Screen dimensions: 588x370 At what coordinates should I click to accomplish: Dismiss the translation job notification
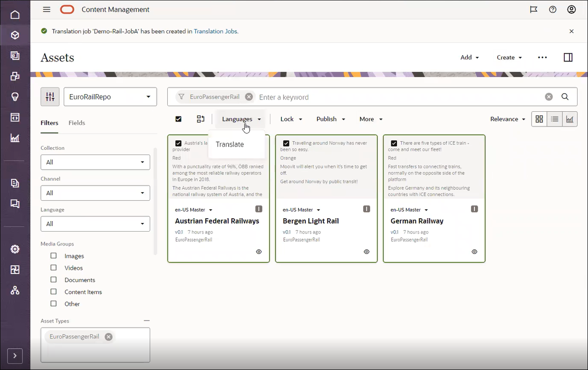tap(572, 31)
